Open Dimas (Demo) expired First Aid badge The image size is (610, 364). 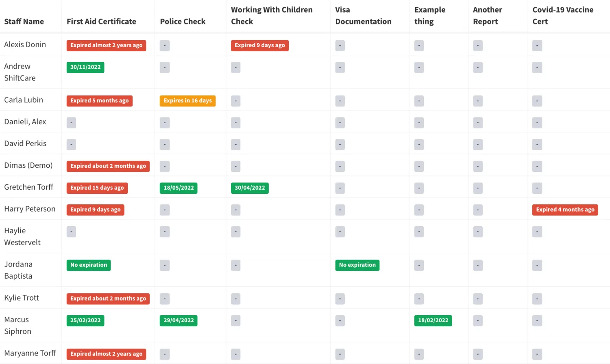[108, 166]
